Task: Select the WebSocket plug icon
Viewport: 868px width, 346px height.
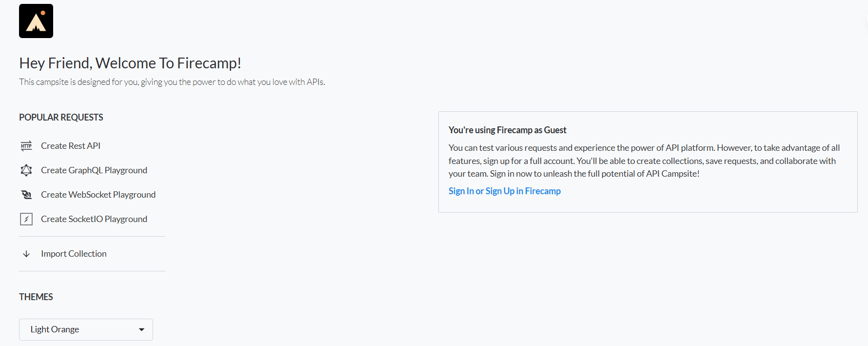Action: [26, 194]
